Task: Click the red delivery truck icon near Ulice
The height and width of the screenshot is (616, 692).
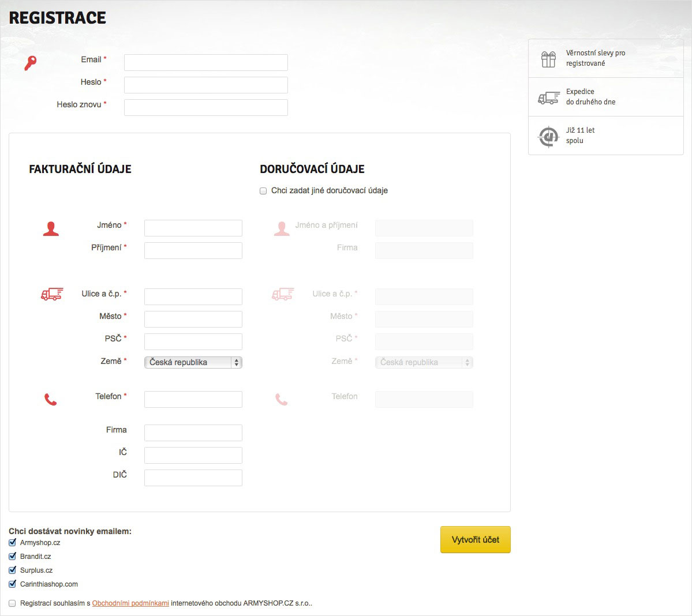Action: click(52, 294)
